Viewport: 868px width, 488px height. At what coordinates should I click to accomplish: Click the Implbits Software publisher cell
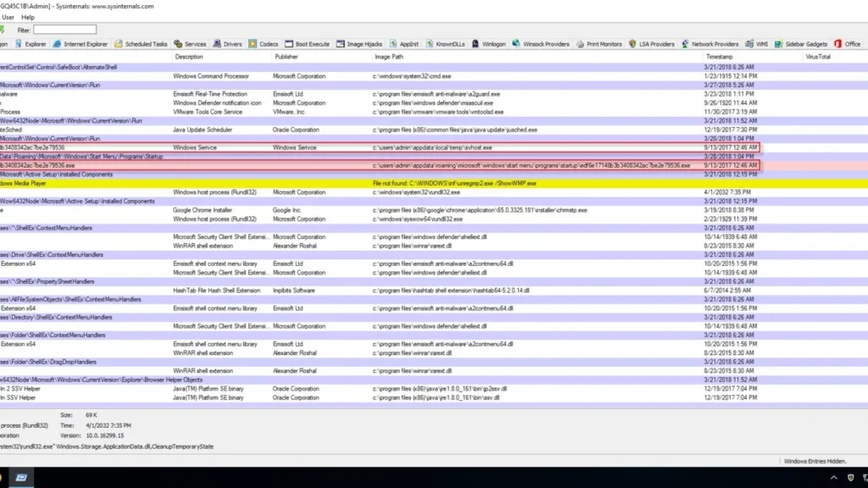click(x=293, y=291)
